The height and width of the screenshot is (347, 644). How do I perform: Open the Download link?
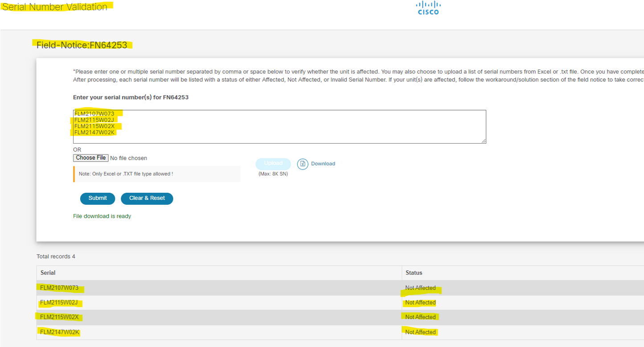click(323, 164)
